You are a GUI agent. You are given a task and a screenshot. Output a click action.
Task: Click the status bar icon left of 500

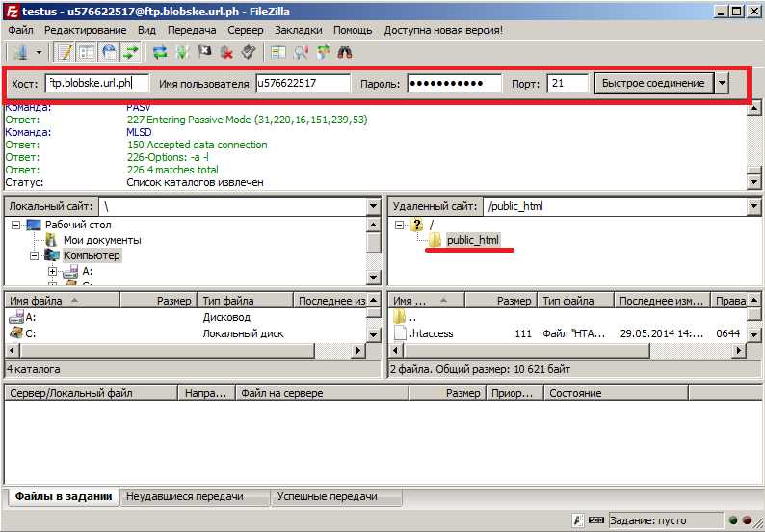578,520
